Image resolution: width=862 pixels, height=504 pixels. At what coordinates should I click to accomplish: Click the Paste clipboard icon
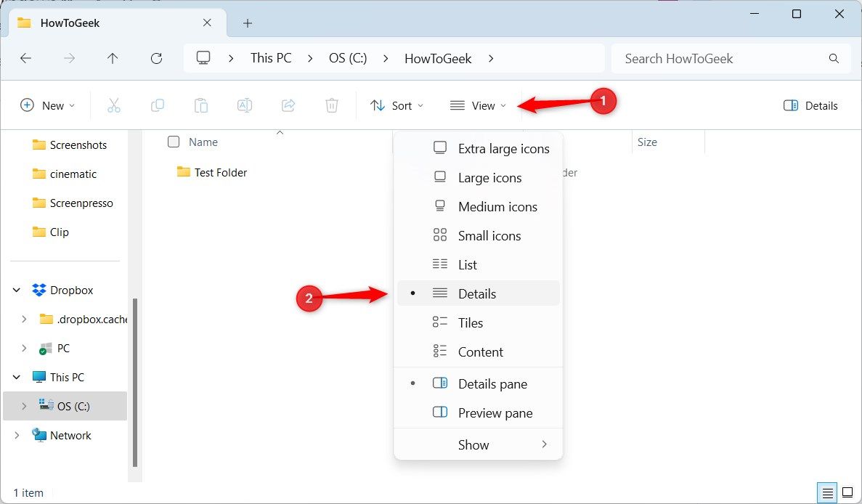[x=200, y=105]
